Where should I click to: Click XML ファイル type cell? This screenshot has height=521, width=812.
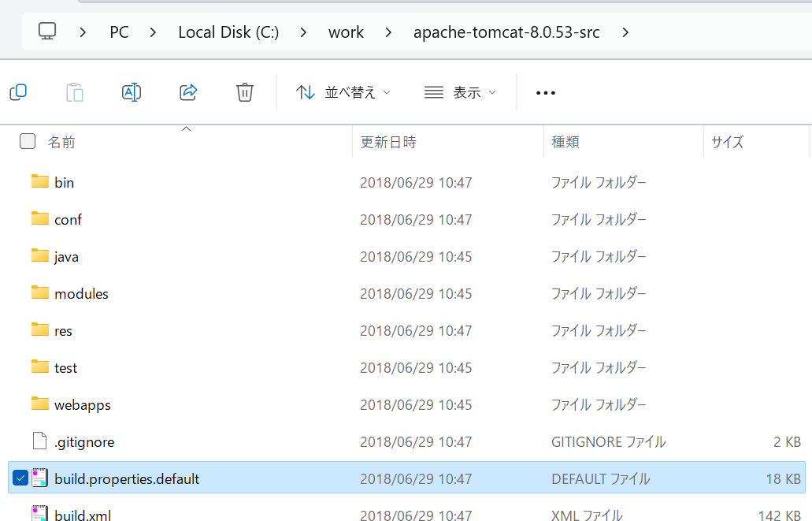coord(587,515)
